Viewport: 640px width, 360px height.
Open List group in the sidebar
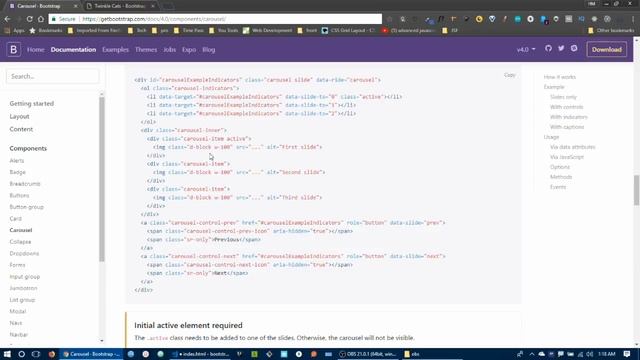pos(22,300)
